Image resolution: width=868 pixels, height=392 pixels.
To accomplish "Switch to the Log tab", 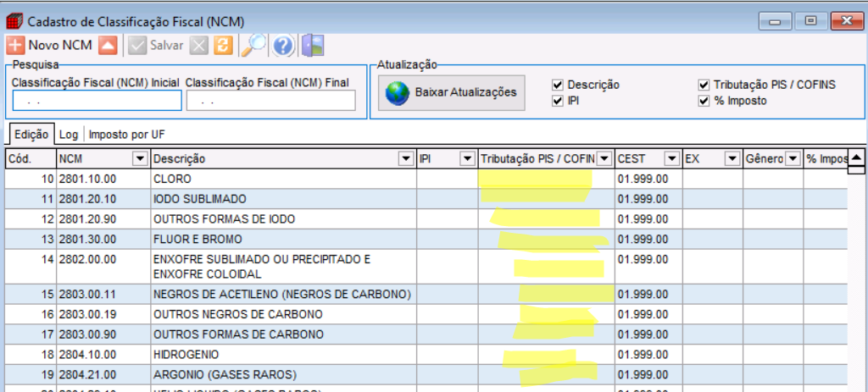I will click(x=69, y=135).
